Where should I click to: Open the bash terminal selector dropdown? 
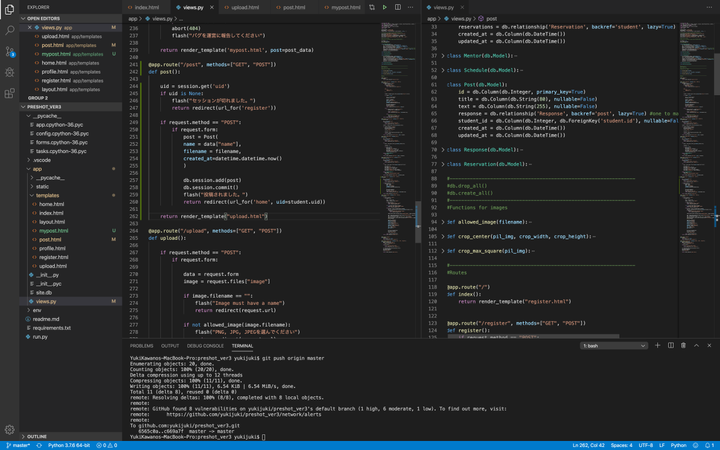click(614, 346)
